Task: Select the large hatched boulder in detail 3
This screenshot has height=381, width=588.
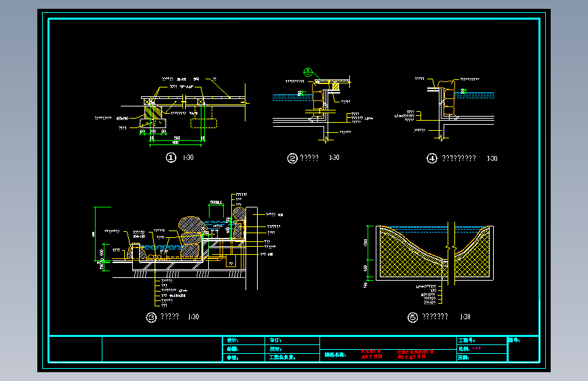Action: coord(192,224)
